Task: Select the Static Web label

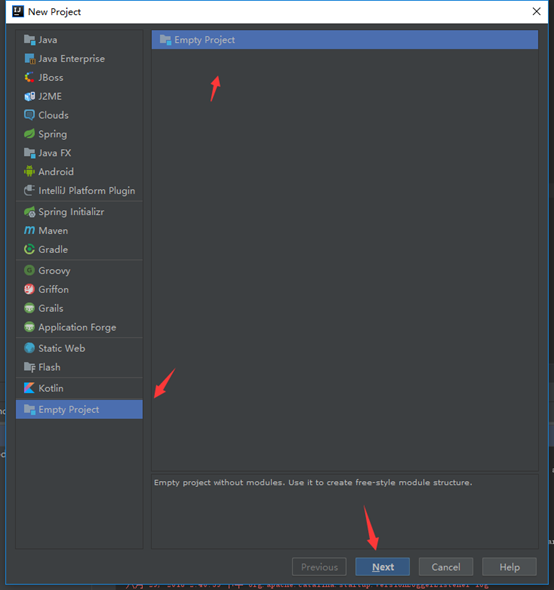Action: coord(62,348)
